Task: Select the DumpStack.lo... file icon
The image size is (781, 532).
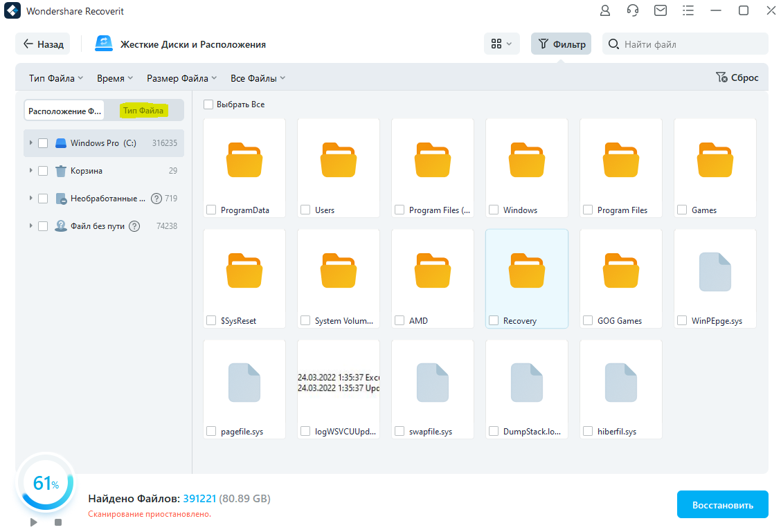Action: [526, 382]
